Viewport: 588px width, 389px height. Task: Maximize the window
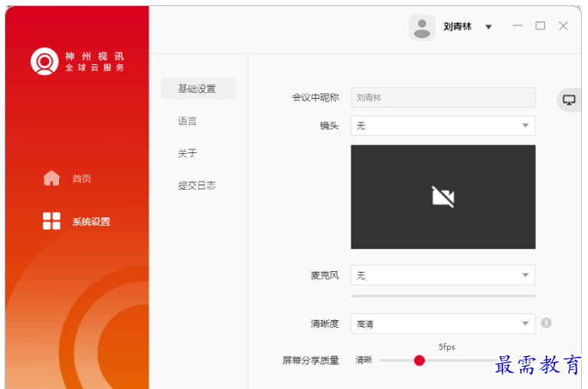click(x=540, y=26)
